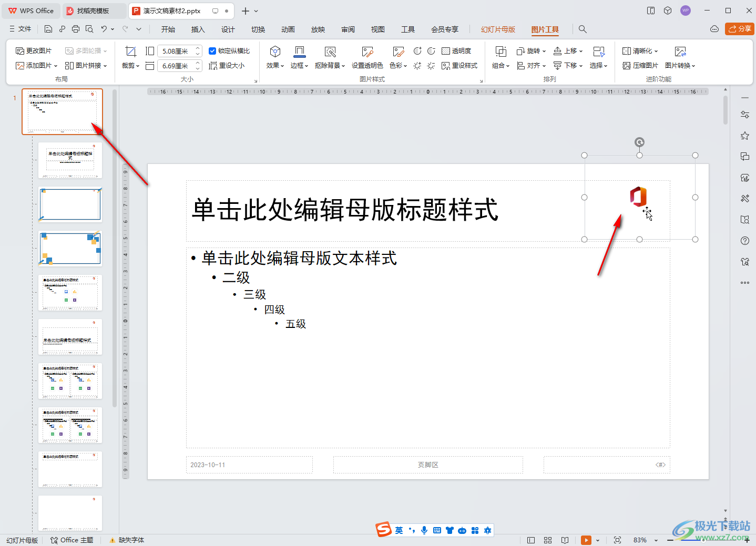Click the help question mark sidebar icon
Image resolution: width=756 pixels, height=546 pixels.
point(745,241)
